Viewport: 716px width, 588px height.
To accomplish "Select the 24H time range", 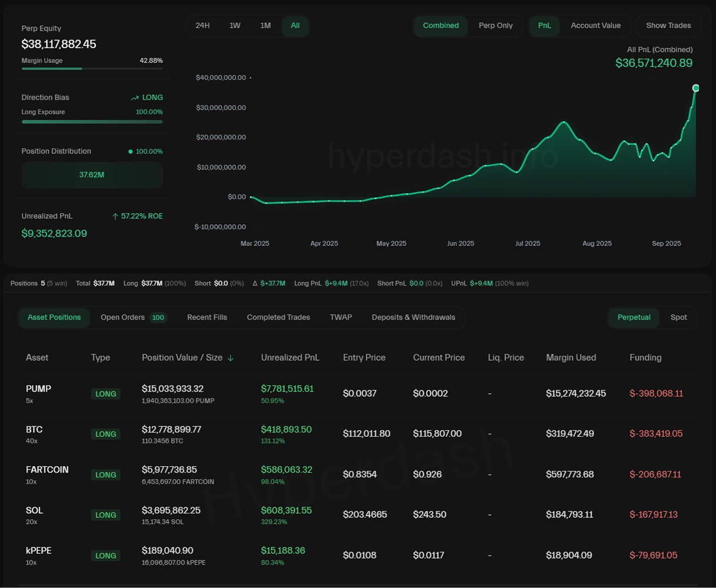I will [x=202, y=26].
